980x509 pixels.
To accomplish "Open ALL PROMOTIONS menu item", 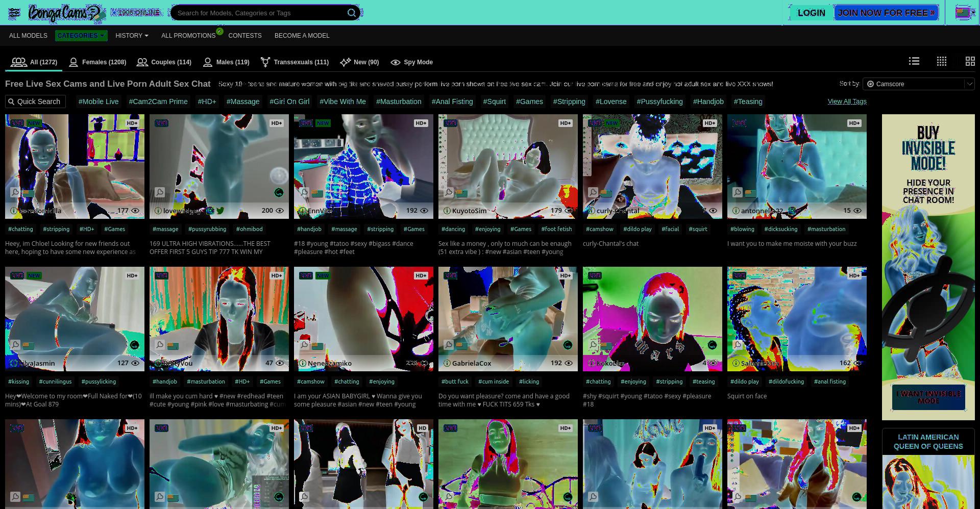I will point(188,36).
